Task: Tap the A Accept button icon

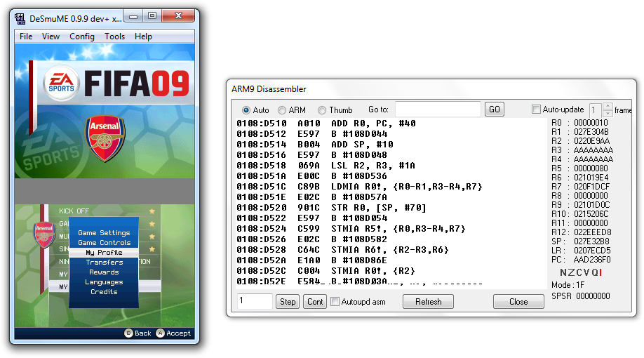Action: pos(160,333)
